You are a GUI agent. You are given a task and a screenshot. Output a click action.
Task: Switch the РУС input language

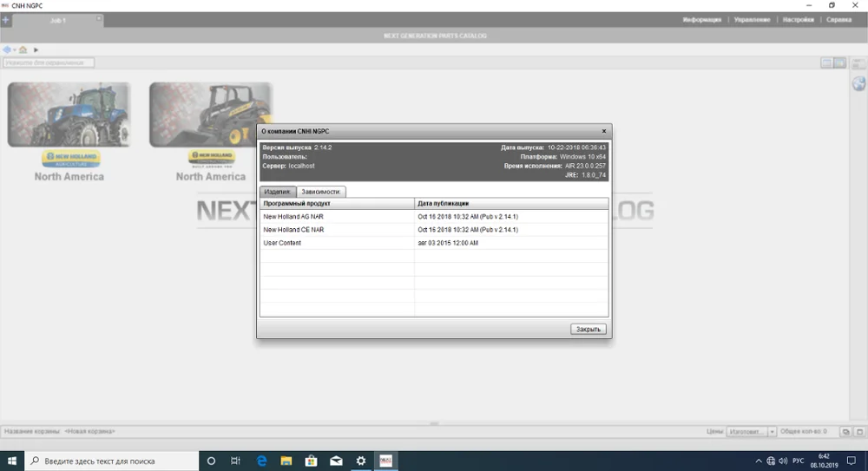point(799,461)
